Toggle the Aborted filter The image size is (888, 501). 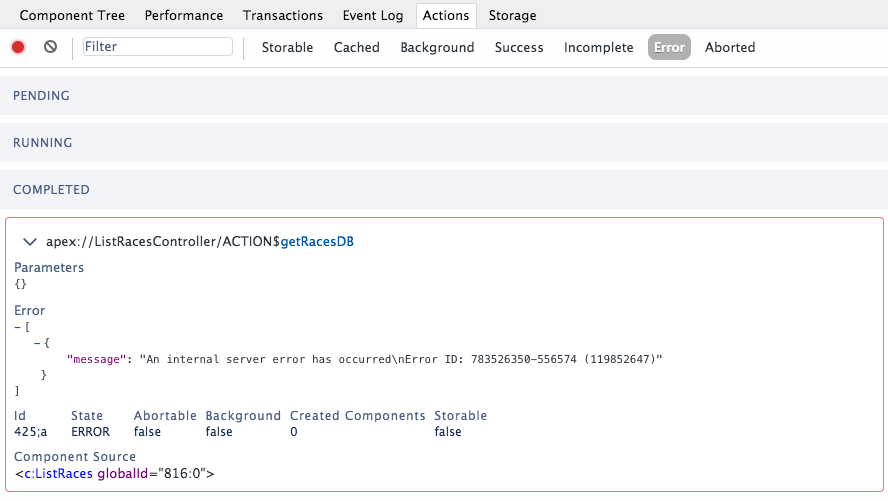(729, 48)
